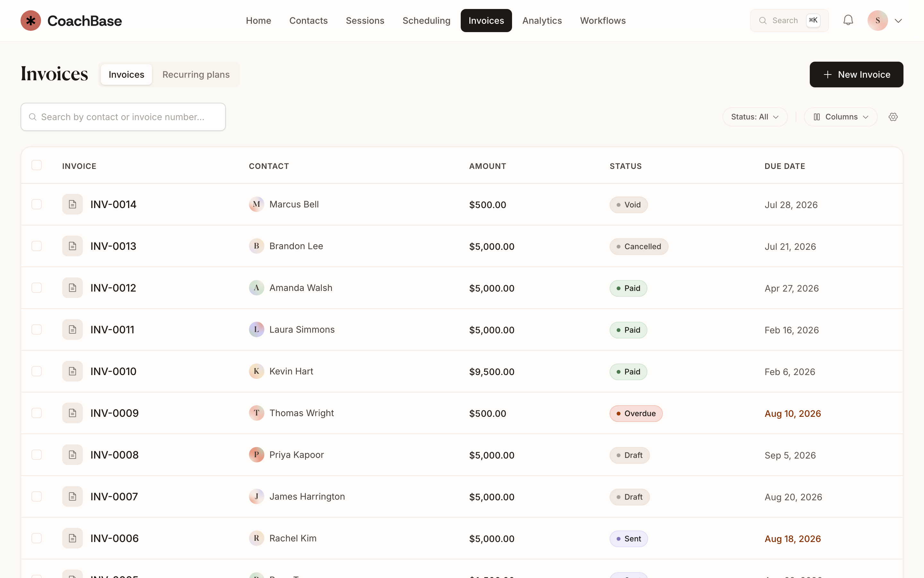Open the Scheduling page
Image resolution: width=924 pixels, height=578 pixels.
click(426, 21)
